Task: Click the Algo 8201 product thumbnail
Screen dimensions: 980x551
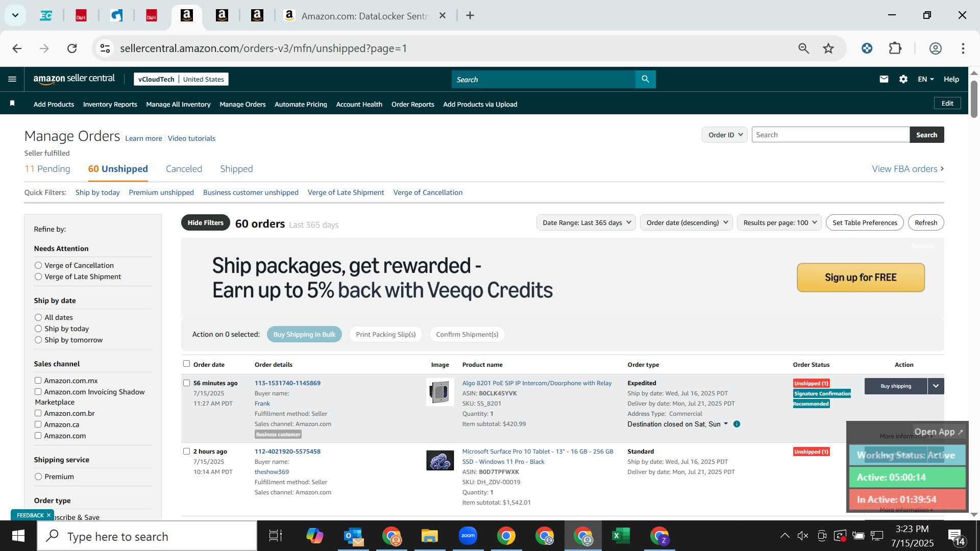Action: click(x=440, y=392)
